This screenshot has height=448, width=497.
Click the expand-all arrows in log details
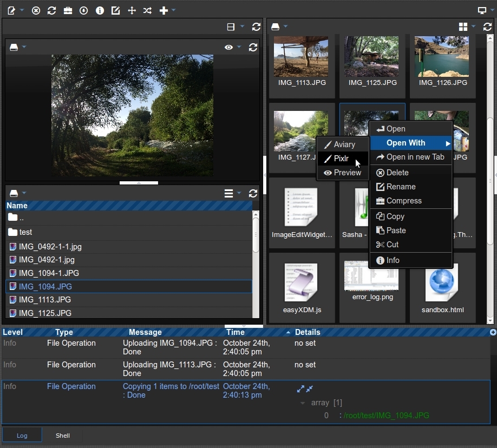(x=301, y=389)
